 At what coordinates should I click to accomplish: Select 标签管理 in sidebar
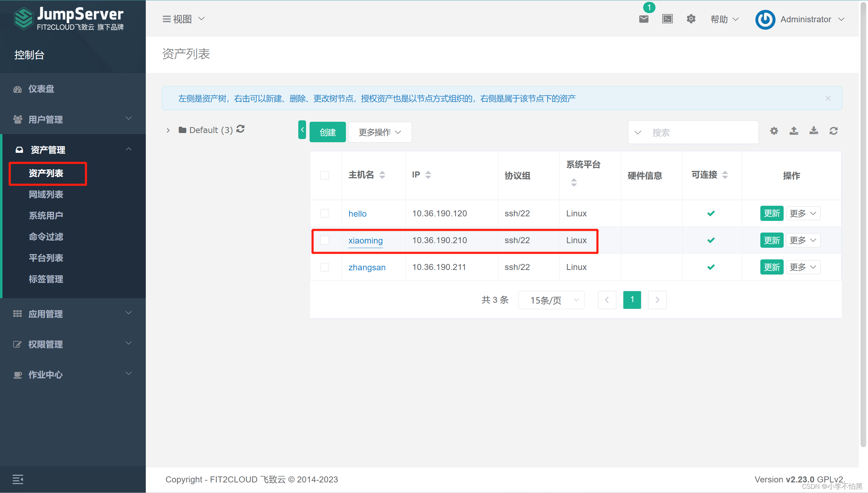pos(46,279)
